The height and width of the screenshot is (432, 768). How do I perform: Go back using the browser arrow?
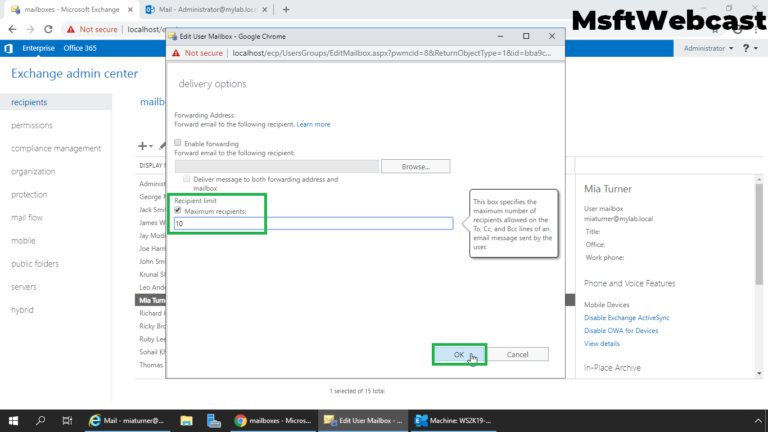tap(12, 29)
